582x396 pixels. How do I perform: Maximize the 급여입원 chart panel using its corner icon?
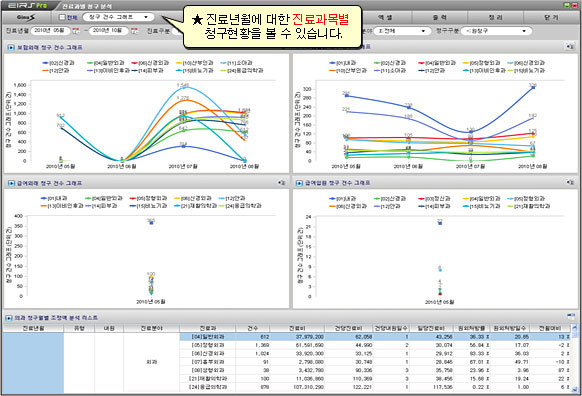570,183
